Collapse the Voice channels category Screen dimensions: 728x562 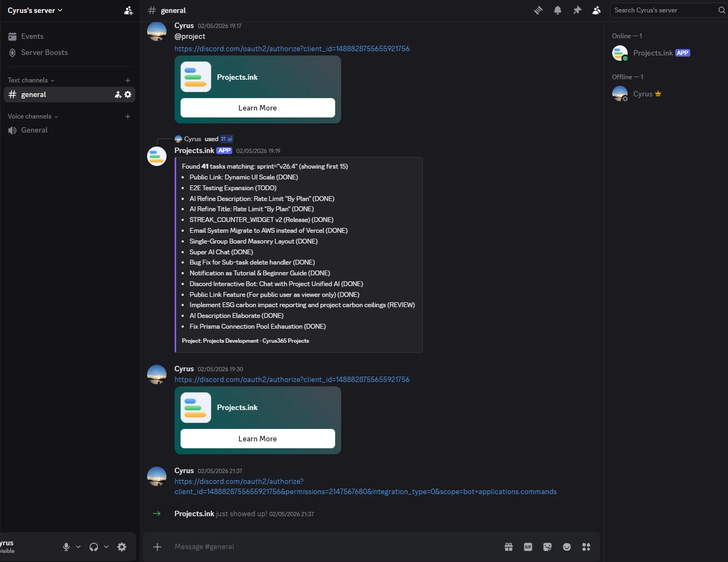[33, 116]
